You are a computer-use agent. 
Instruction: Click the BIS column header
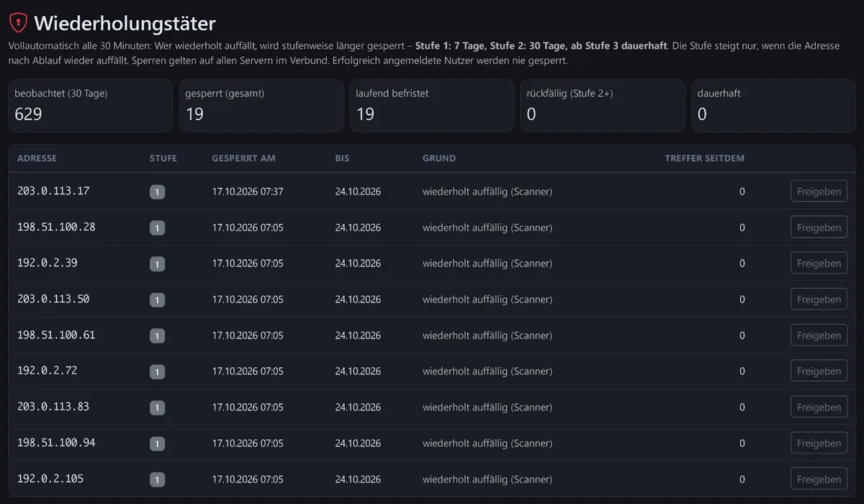pyautogui.click(x=342, y=158)
